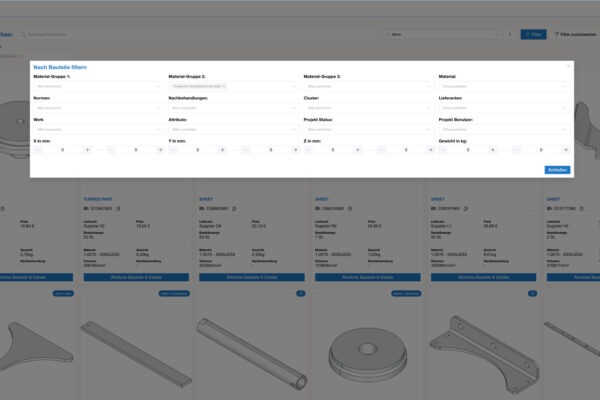Decrease the X in mm upper bound

coord(111,150)
